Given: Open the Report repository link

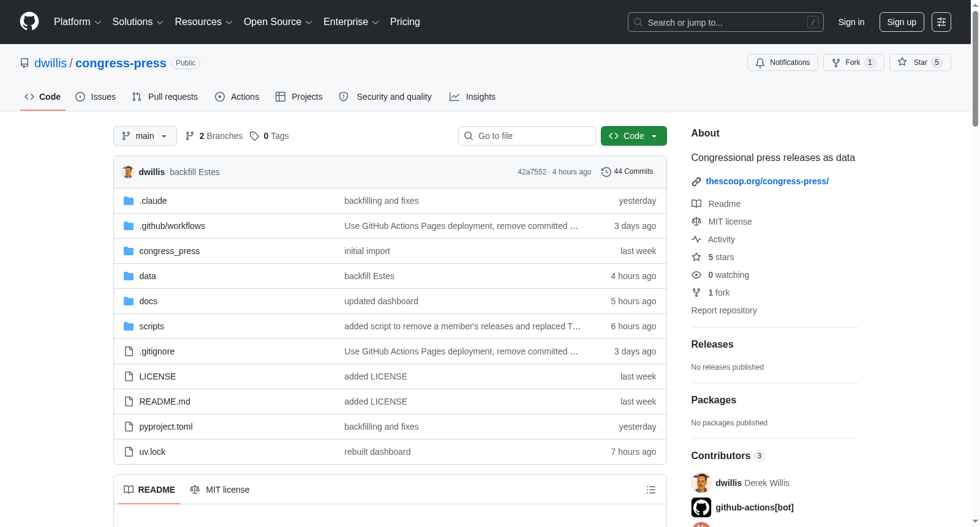Looking at the screenshot, I should point(724,310).
